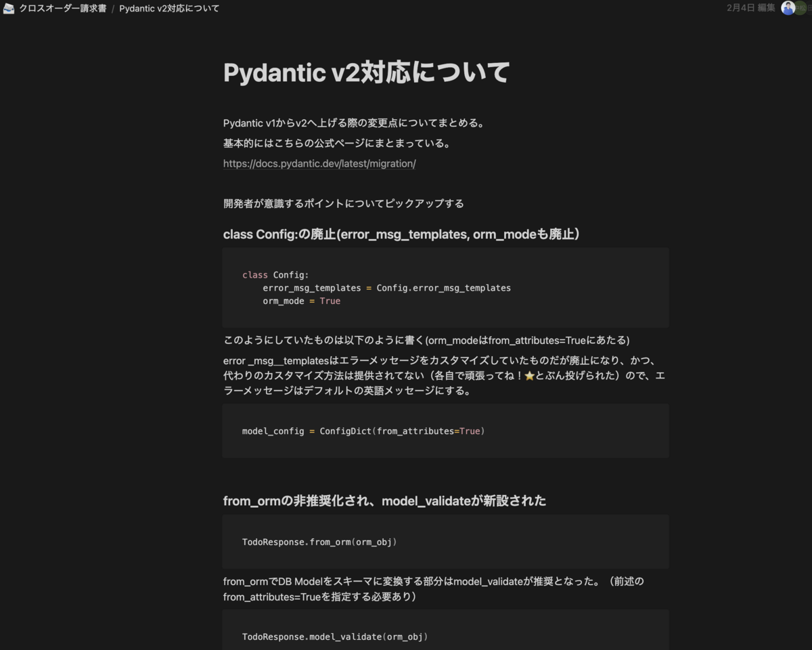Image resolution: width=812 pixels, height=650 pixels.
Task: Click the line 開発者が意識するポイントについてピックアップする
Action: click(x=344, y=204)
